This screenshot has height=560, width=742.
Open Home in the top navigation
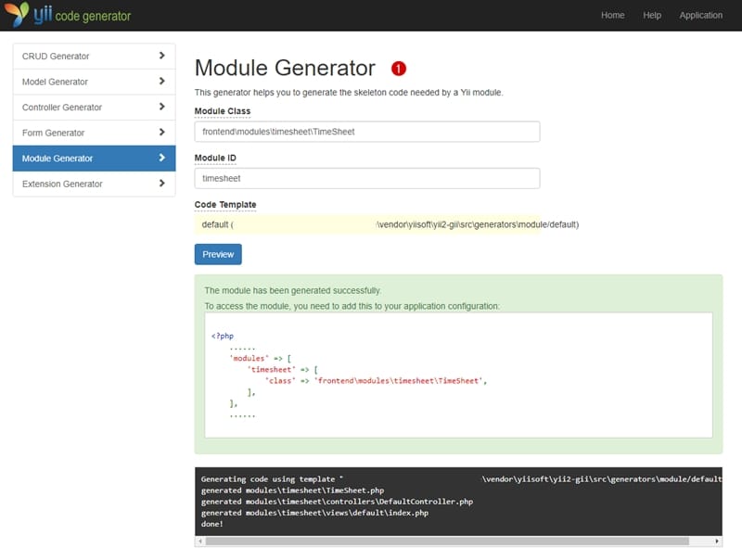tap(613, 15)
